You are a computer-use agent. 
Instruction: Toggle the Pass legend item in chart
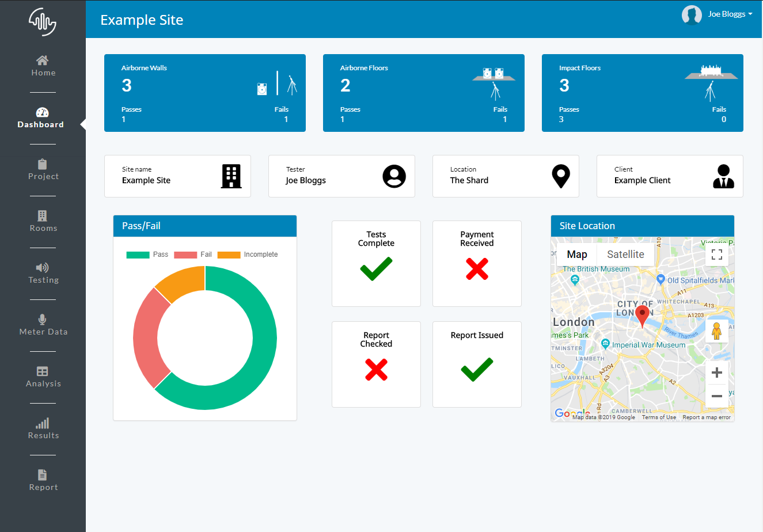[x=147, y=254]
